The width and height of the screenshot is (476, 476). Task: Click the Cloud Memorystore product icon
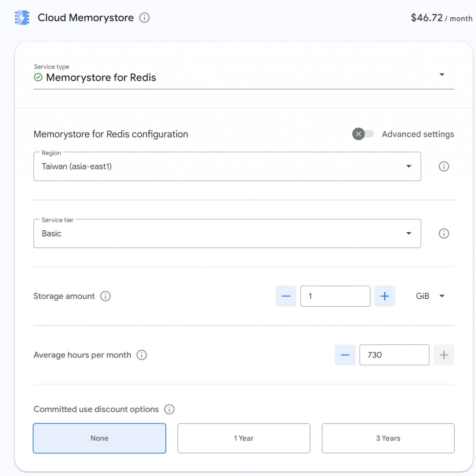pos(22,18)
